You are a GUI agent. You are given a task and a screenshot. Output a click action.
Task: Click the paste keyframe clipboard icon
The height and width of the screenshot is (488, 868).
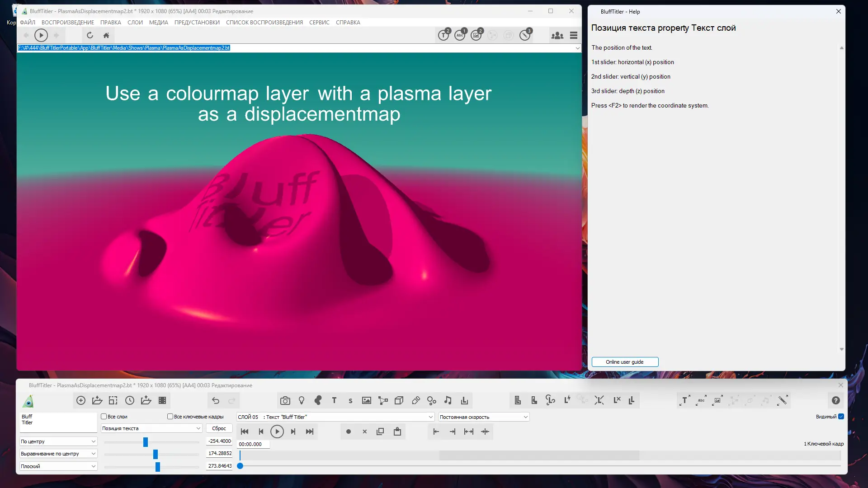tap(397, 432)
